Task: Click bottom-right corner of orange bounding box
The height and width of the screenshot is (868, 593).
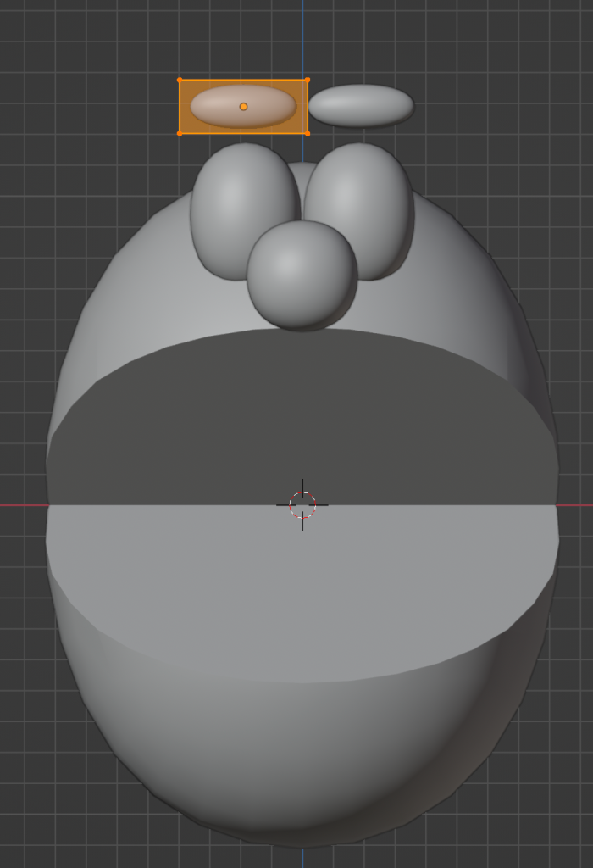Action: [x=307, y=133]
